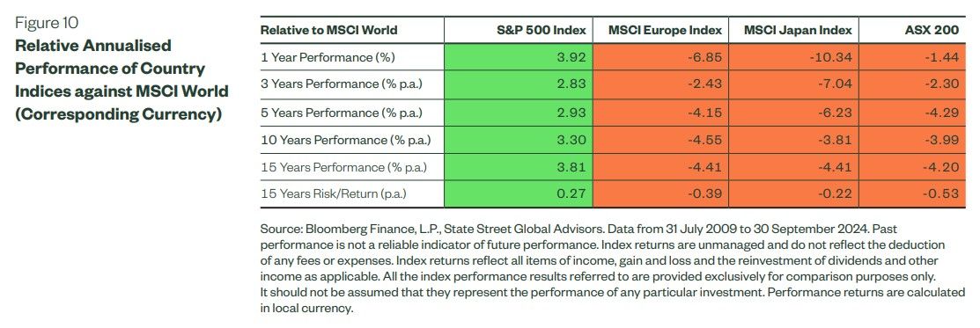Image resolution: width=980 pixels, height=328 pixels.
Task: Select the MSCI Europe Index column header
Action: pyautogui.click(x=667, y=30)
